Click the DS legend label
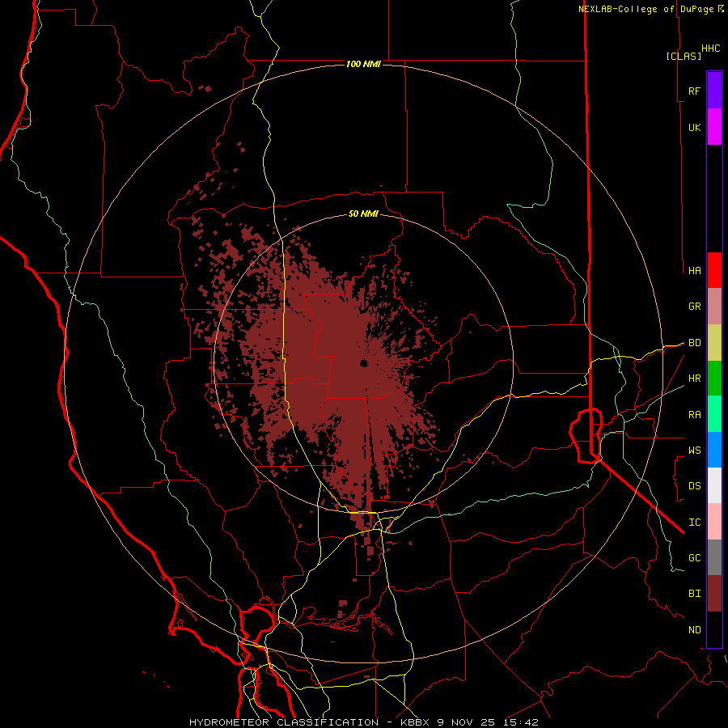The width and height of the screenshot is (728, 728). [695, 486]
